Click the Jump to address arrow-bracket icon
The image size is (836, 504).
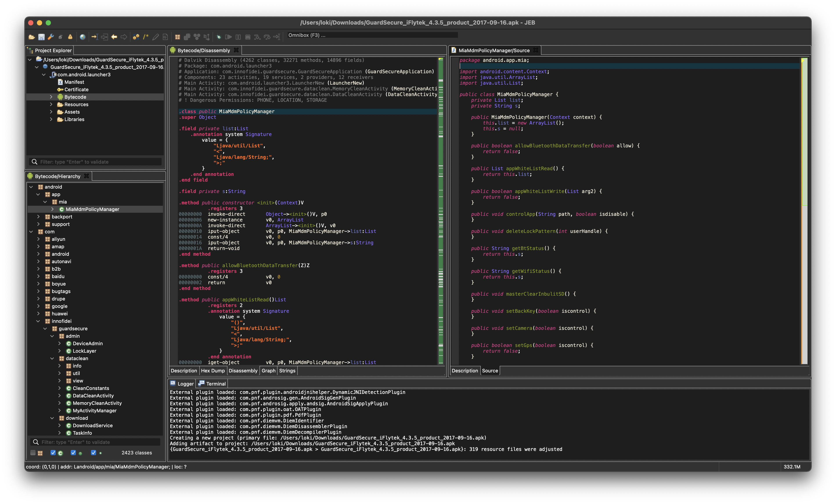[x=95, y=37]
